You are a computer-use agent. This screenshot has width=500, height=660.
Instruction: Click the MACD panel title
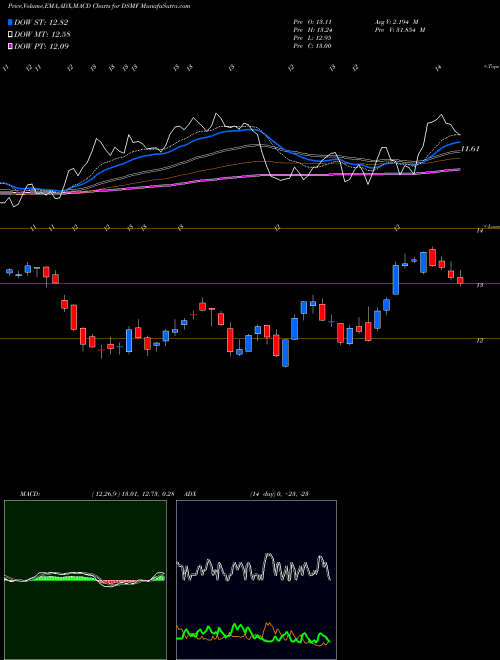point(30,494)
